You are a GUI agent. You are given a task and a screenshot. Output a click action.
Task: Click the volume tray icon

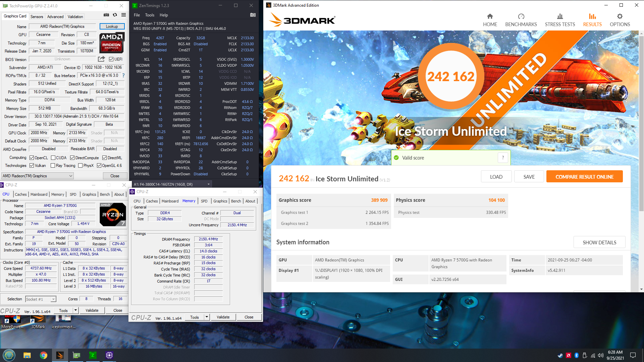600,355
